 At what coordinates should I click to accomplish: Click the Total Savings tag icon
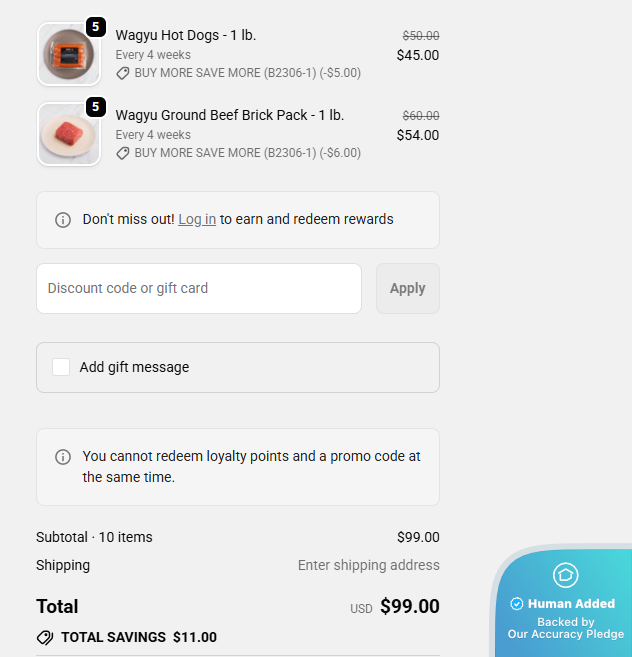point(45,637)
